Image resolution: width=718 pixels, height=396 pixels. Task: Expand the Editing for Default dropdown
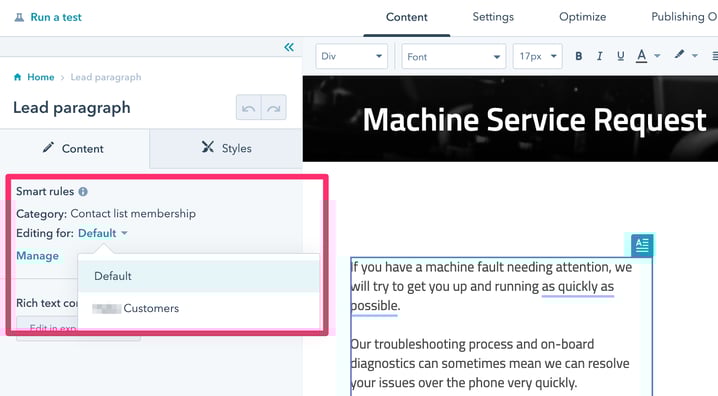pyautogui.click(x=103, y=233)
